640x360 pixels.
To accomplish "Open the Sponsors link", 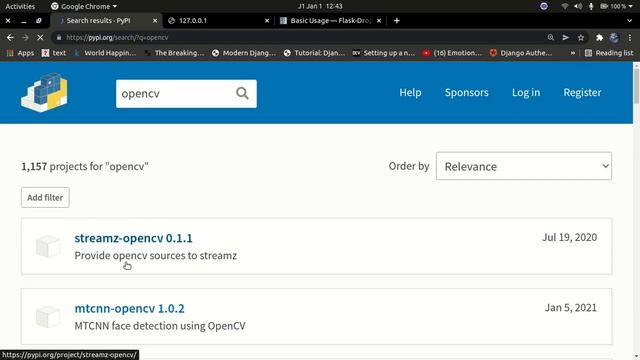I will 467,93.
